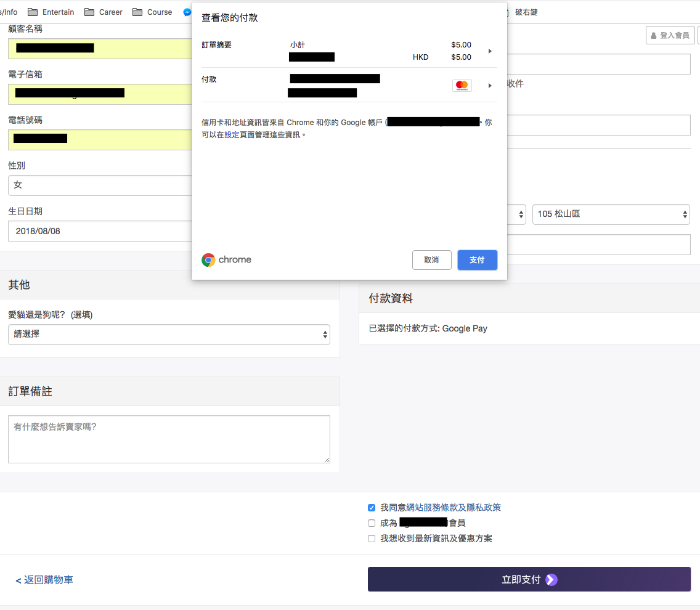
Task: Check the 成為會員 membership checkbox
Action: coord(372,523)
